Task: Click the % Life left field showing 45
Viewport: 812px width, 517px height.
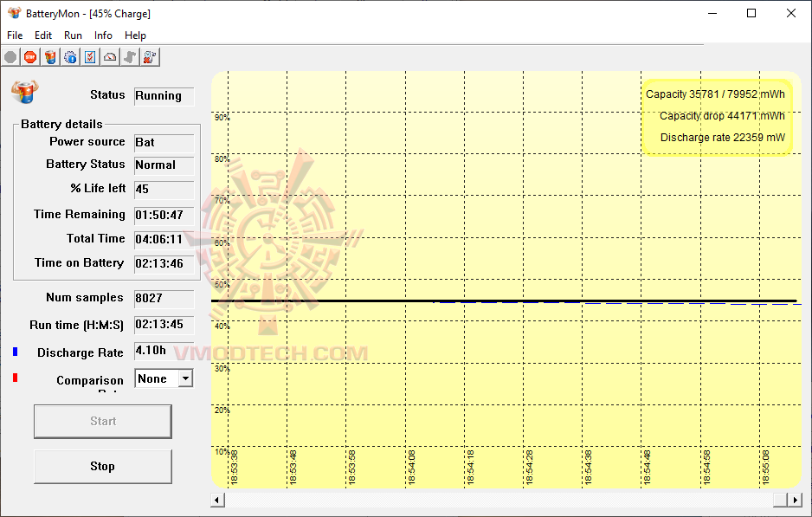Action: (164, 190)
